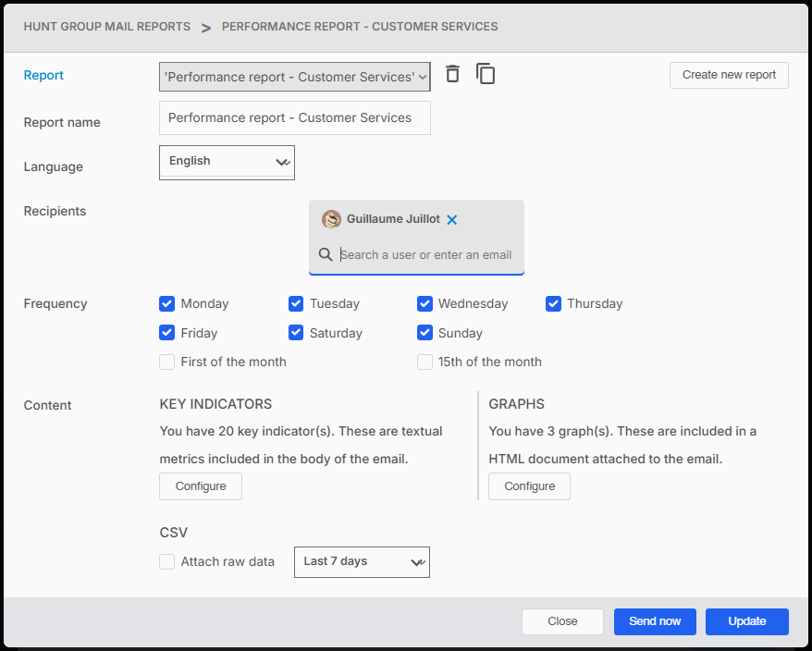The width and height of the screenshot is (812, 651).
Task: Duplicate the report with copy icon
Action: pyautogui.click(x=486, y=74)
